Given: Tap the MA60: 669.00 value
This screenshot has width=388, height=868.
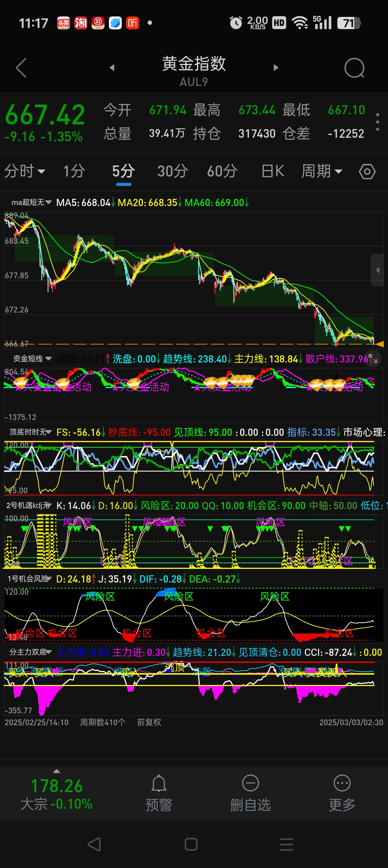Looking at the screenshot, I should 214,202.
